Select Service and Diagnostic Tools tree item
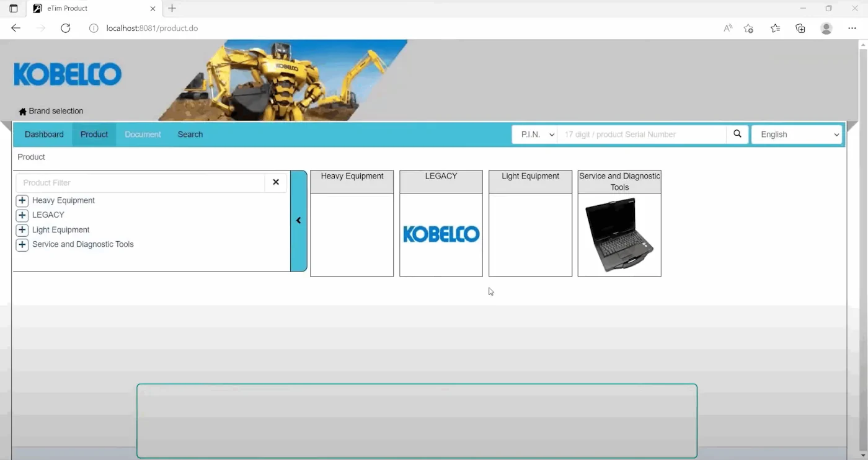This screenshot has height=460, width=868. click(x=83, y=245)
